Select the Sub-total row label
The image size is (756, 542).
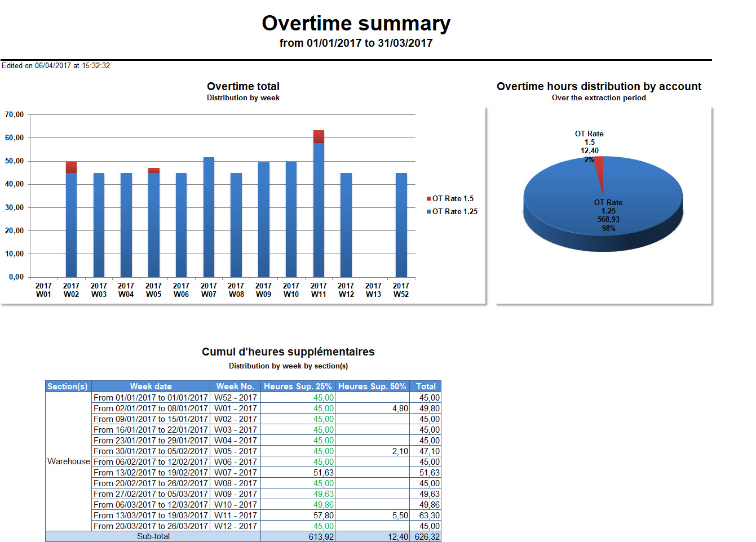(153, 536)
